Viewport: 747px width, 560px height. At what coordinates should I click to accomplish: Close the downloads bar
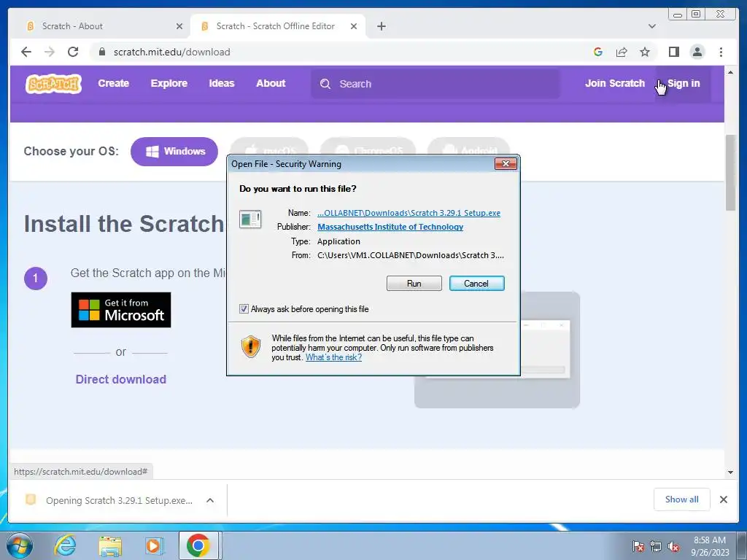click(x=723, y=499)
